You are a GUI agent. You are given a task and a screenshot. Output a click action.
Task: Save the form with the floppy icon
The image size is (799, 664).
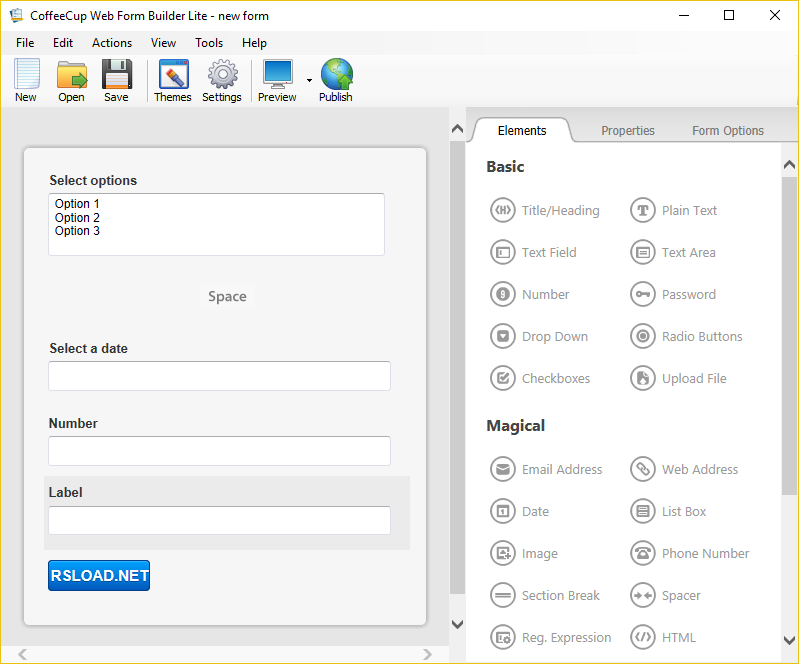[x=117, y=80]
